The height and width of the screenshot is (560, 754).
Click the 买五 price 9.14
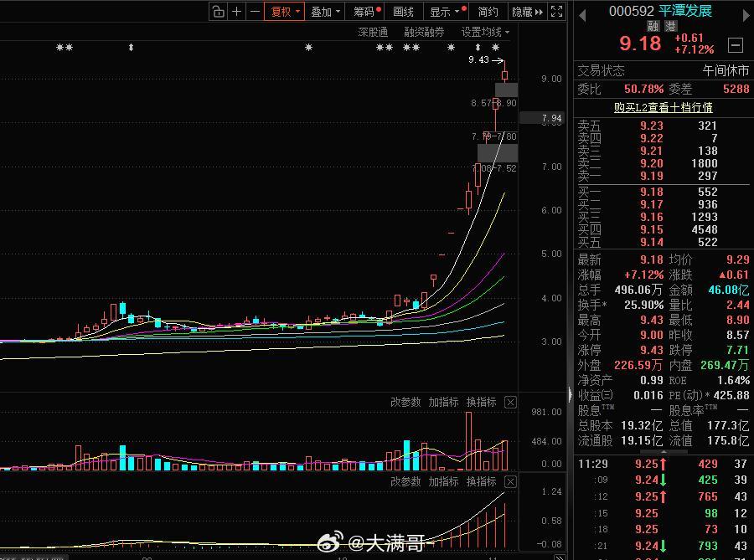(x=652, y=242)
